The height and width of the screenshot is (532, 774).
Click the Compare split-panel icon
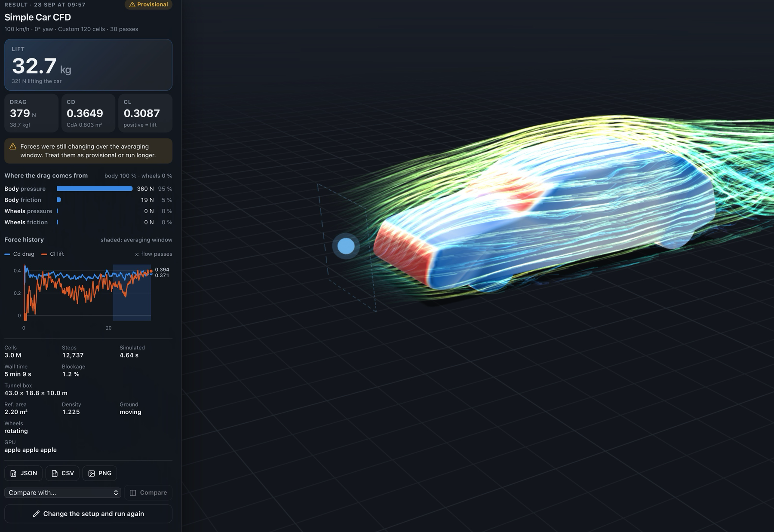coord(133,492)
